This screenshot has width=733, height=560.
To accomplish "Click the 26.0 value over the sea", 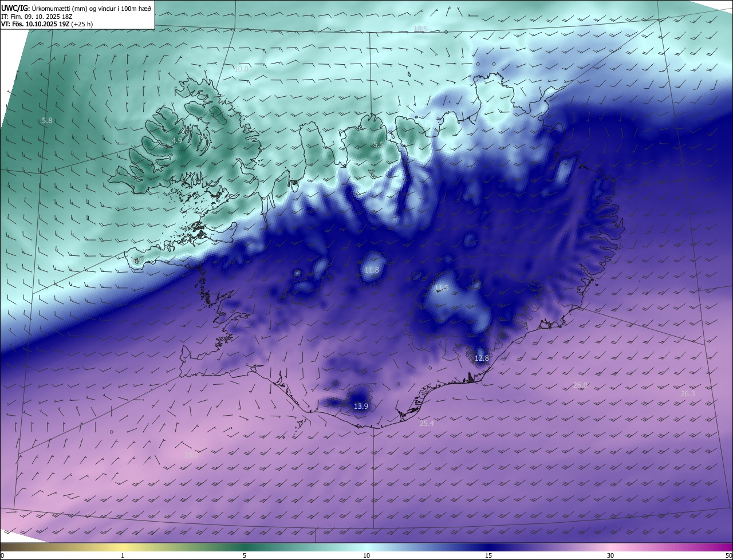I will click(x=580, y=385).
